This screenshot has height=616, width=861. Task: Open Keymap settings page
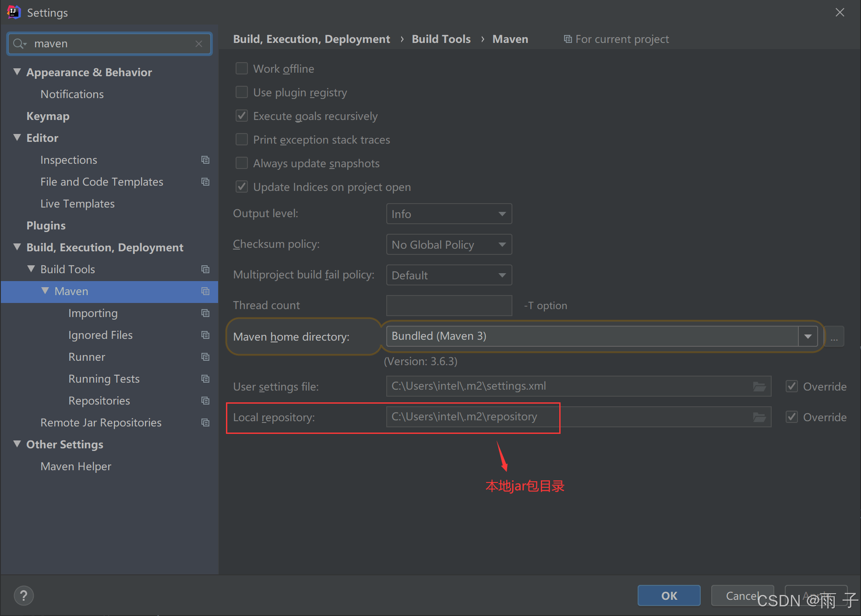(x=48, y=116)
